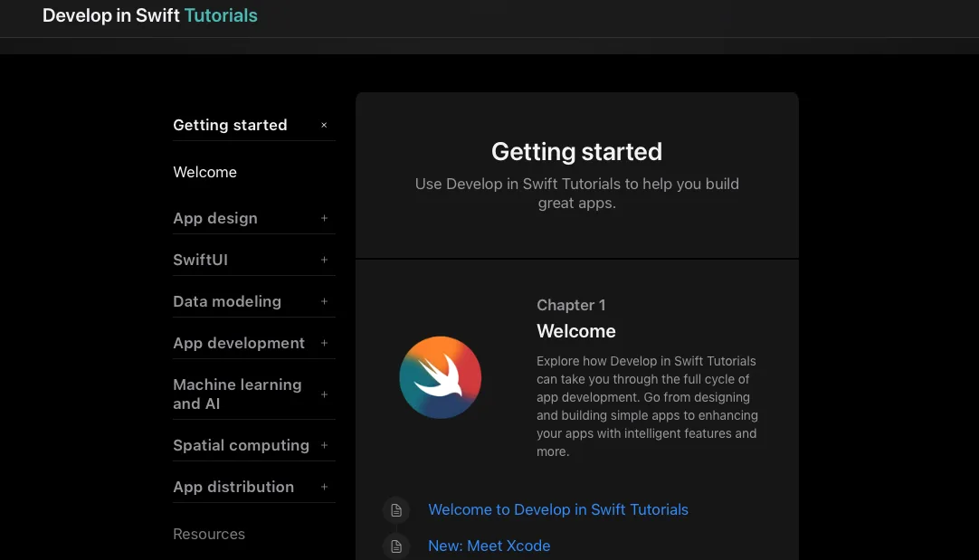Select SwiftUI sidebar heading

[200, 260]
